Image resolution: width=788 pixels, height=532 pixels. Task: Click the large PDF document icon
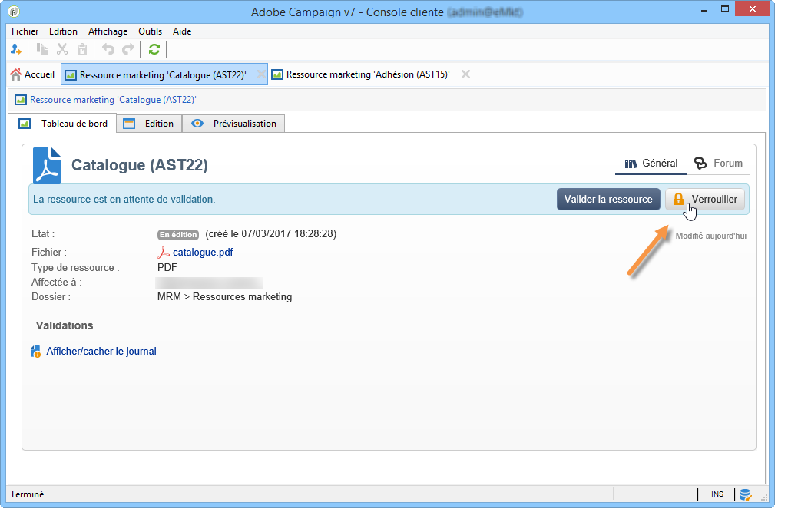tap(47, 165)
